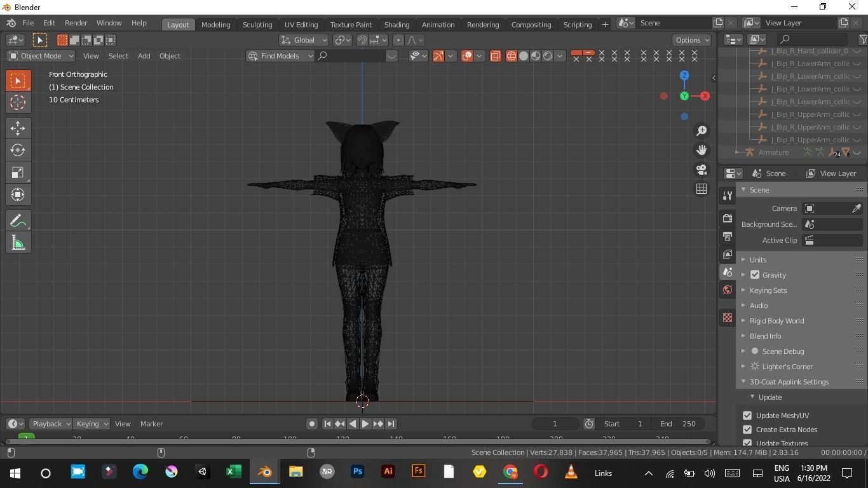Open the Output properties tab
The height and width of the screenshot is (488, 868).
pyautogui.click(x=727, y=236)
